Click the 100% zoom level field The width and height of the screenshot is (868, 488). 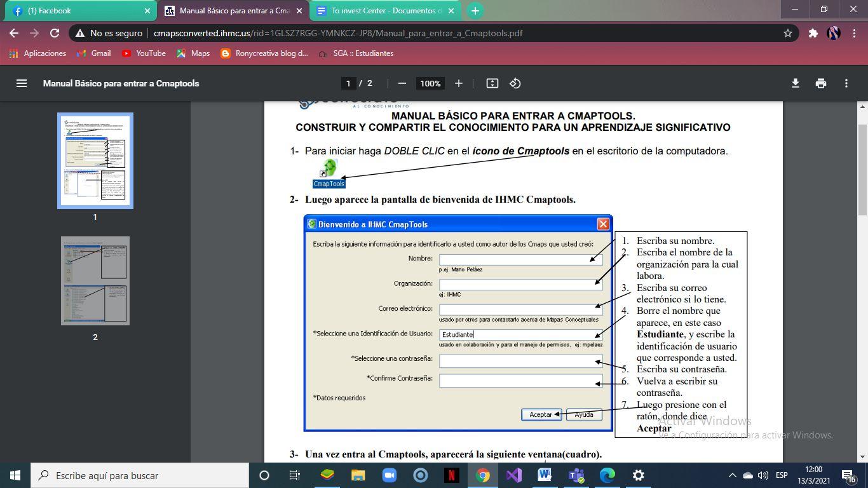coord(430,83)
